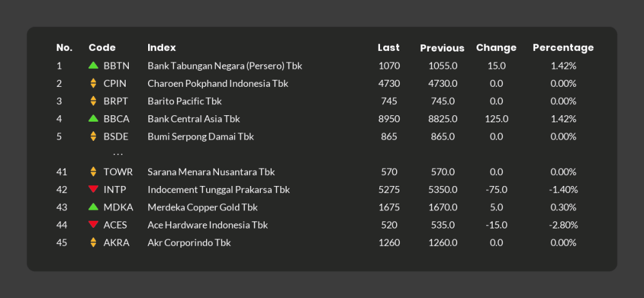Click the green up triangle next to BBCA
Screen dimensions: 644x298
click(93, 118)
